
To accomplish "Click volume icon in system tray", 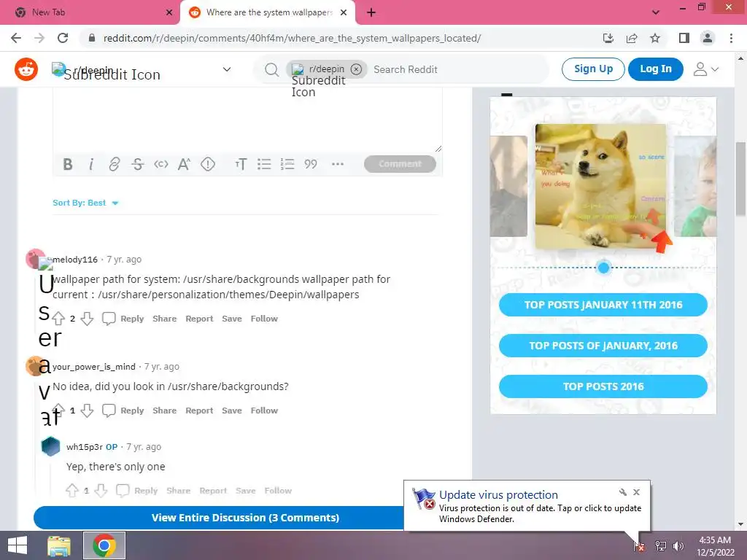I will coord(678,545).
